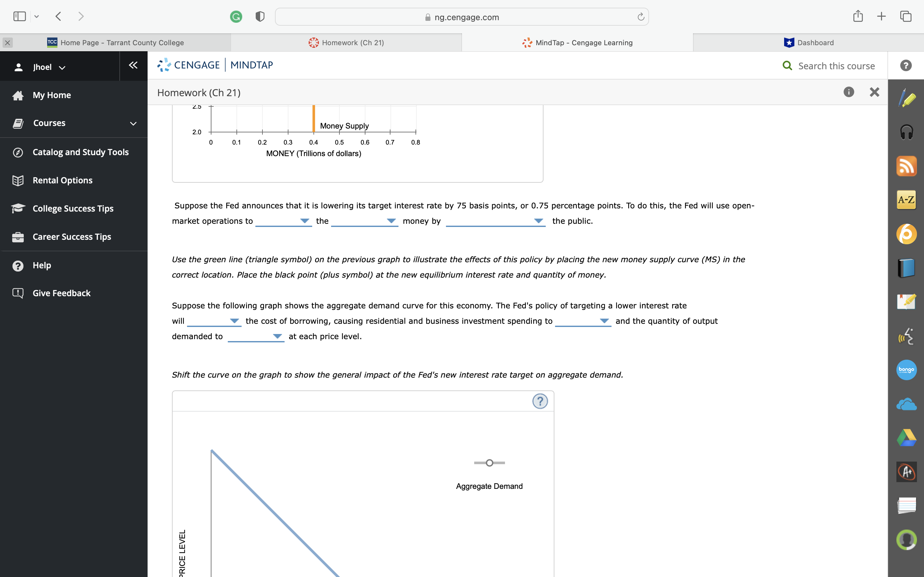Open the A-Z glossary tool

906,200
